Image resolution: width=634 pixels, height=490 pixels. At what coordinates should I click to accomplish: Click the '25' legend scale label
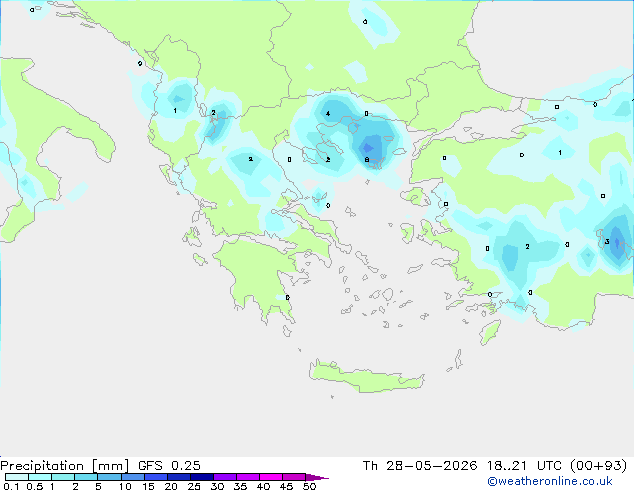click(x=194, y=486)
